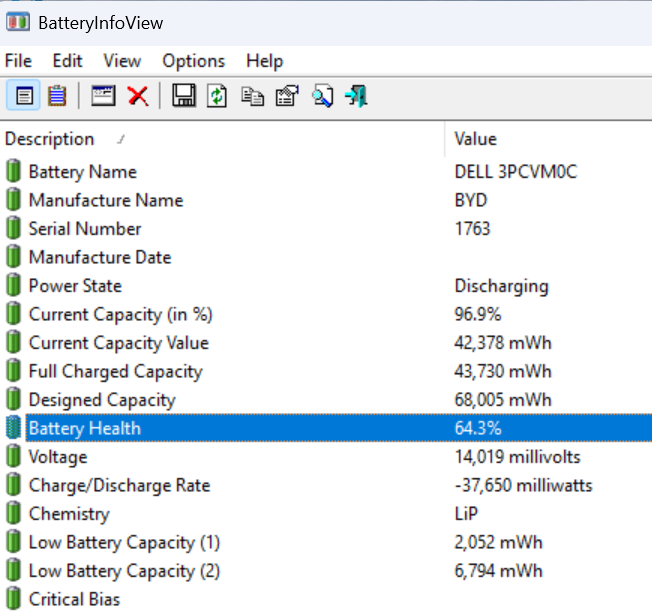Image resolution: width=652 pixels, height=613 pixels.
Task: Click the 96.9% capacity value
Action: point(477,314)
